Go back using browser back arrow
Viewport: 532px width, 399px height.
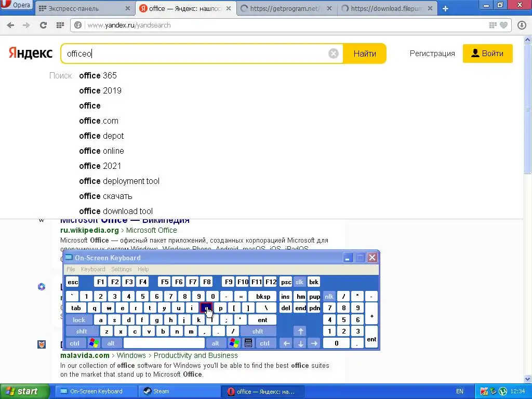point(10,25)
